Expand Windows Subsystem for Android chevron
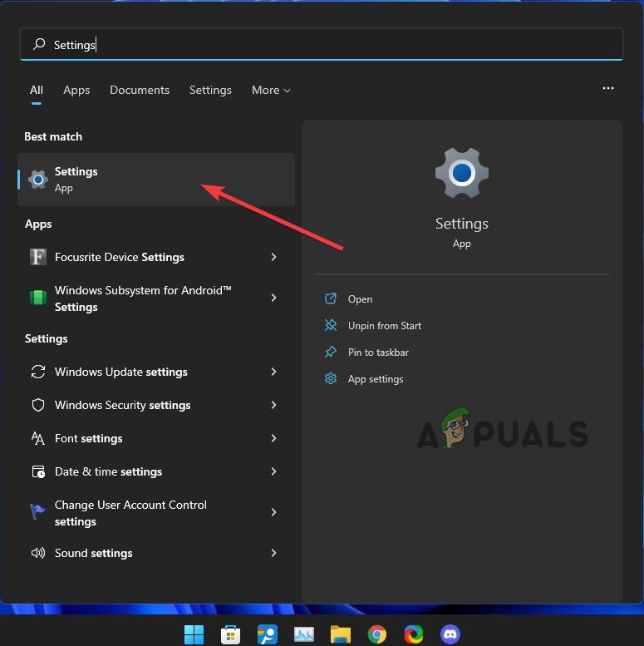 [274, 298]
